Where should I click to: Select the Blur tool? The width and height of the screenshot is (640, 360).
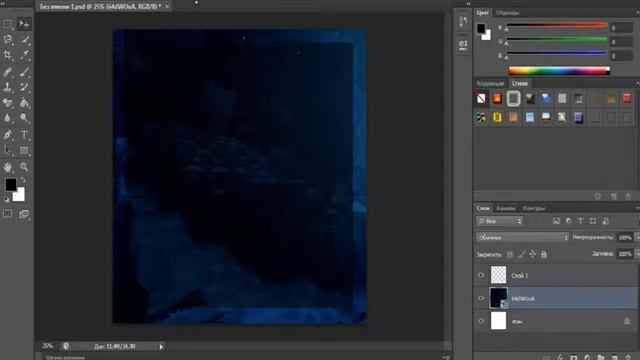[8, 118]
